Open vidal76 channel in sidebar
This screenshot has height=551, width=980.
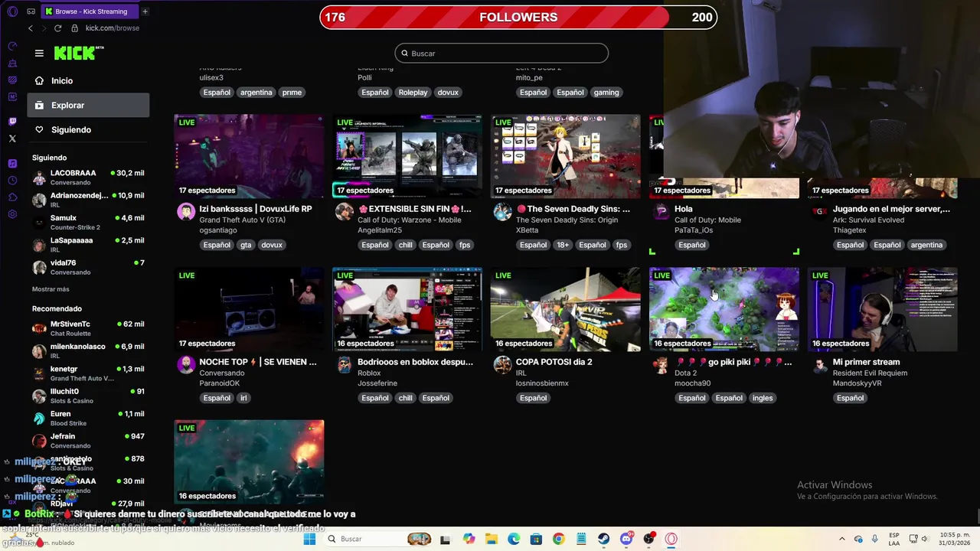tap(88, 267)
